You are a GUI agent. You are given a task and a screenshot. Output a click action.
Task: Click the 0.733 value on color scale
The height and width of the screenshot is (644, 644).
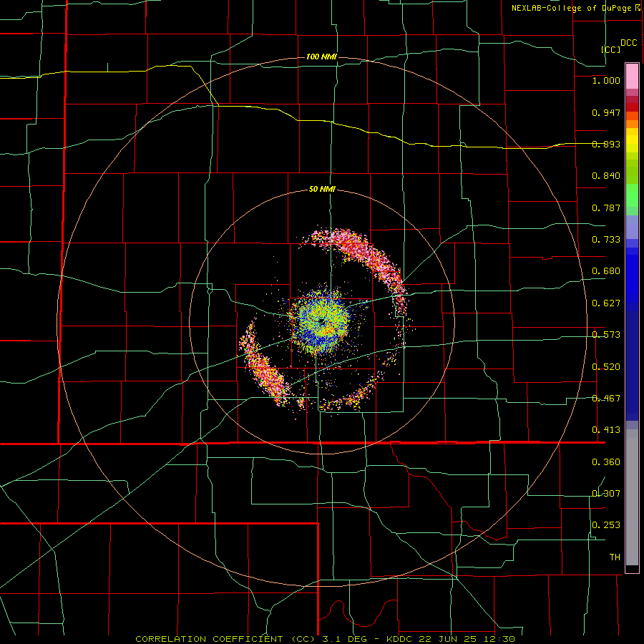coord(606,240)
